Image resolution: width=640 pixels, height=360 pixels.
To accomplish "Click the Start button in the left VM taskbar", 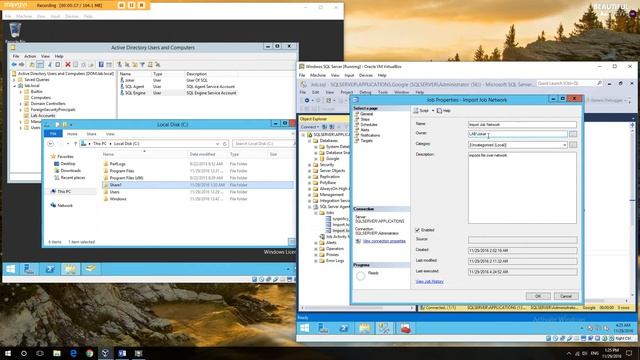I will pyautogui.click(x=11, y=269).
